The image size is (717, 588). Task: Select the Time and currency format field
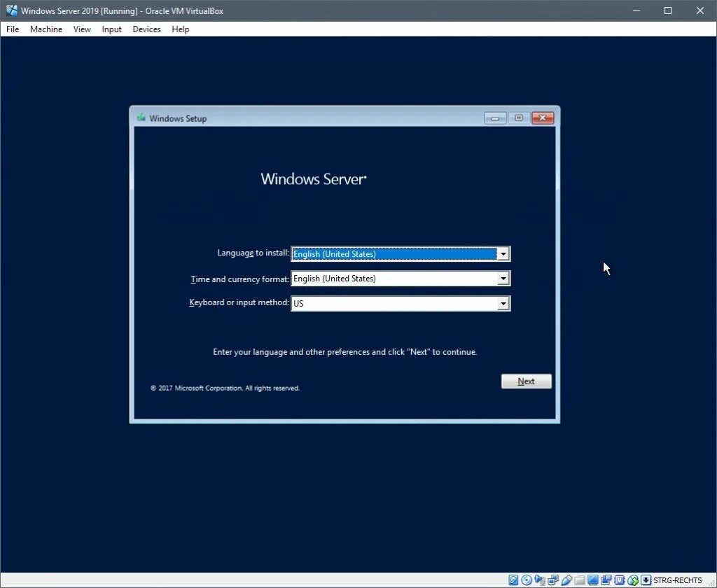tap(401, 279)
